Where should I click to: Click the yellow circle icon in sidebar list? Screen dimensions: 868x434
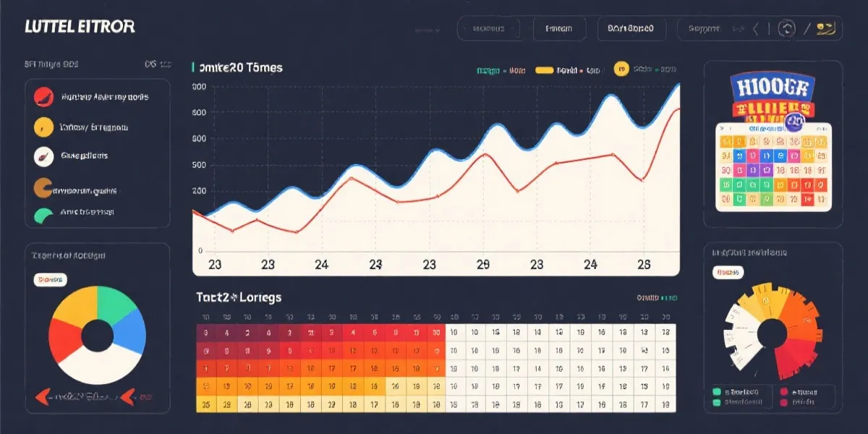(43, 127)
